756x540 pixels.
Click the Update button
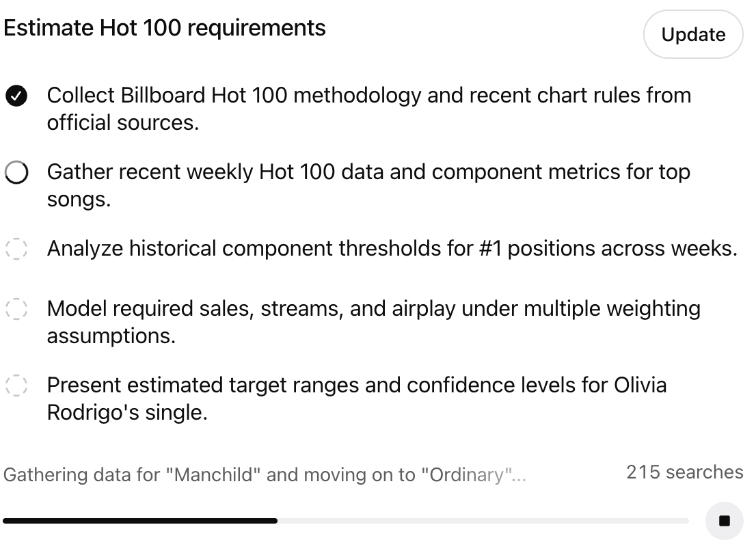click(693, 35)
